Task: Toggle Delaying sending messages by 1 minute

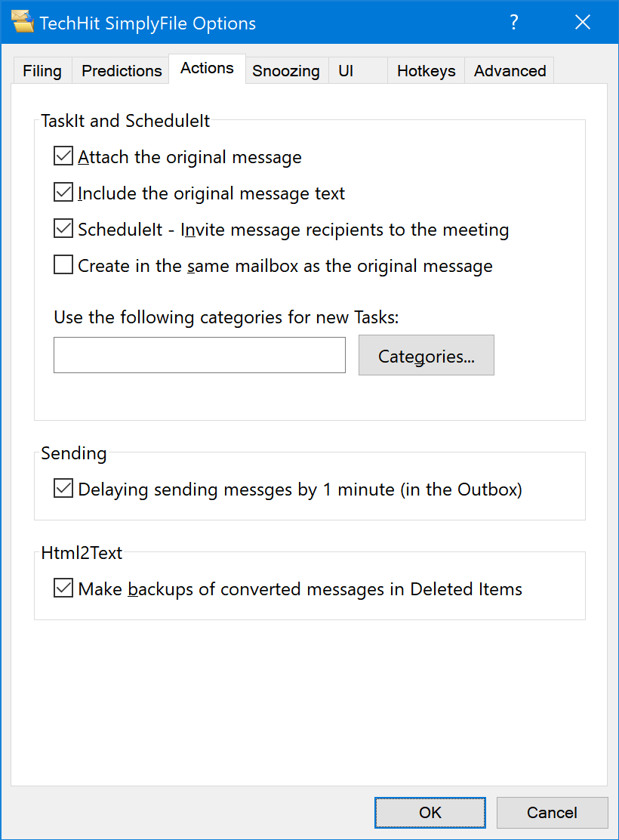Action: click(63, 489)
